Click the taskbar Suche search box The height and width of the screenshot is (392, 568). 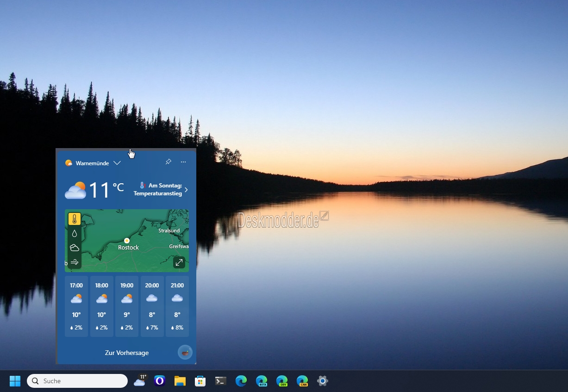click(x=77, y=381)
